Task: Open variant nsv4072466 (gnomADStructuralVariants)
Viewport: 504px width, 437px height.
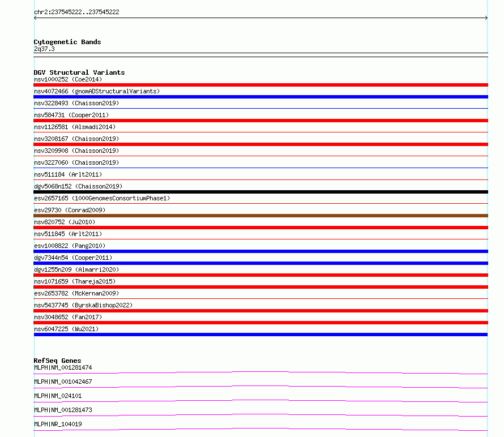Action: click(x=97, y=91)
